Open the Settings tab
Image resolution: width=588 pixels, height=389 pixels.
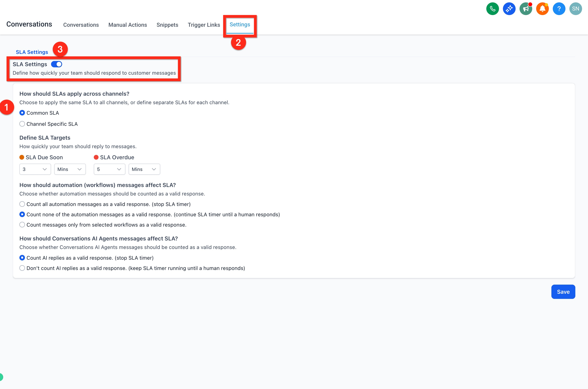coord(240,25)
